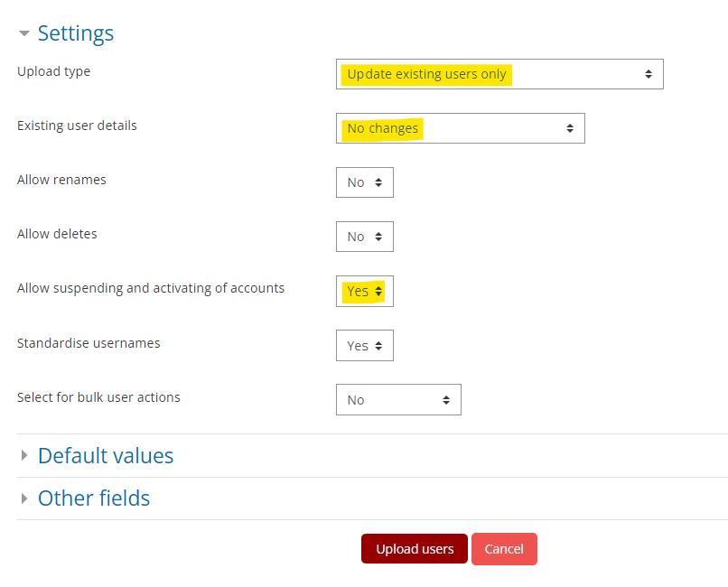Click the Existing user details stepper arrows
The width and height of the screenshot is (728, 587).
tap(570, 128)
